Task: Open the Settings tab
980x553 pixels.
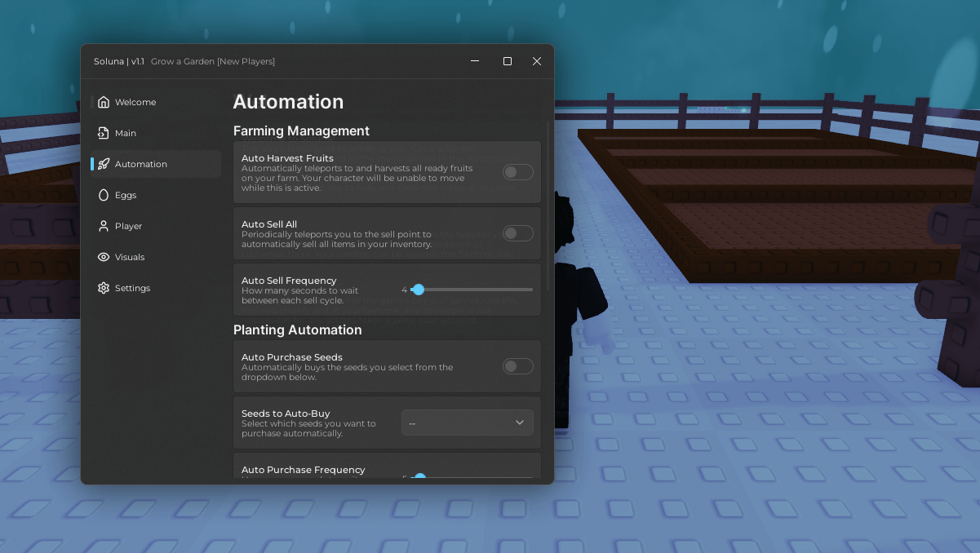Action: click(155, 288)
